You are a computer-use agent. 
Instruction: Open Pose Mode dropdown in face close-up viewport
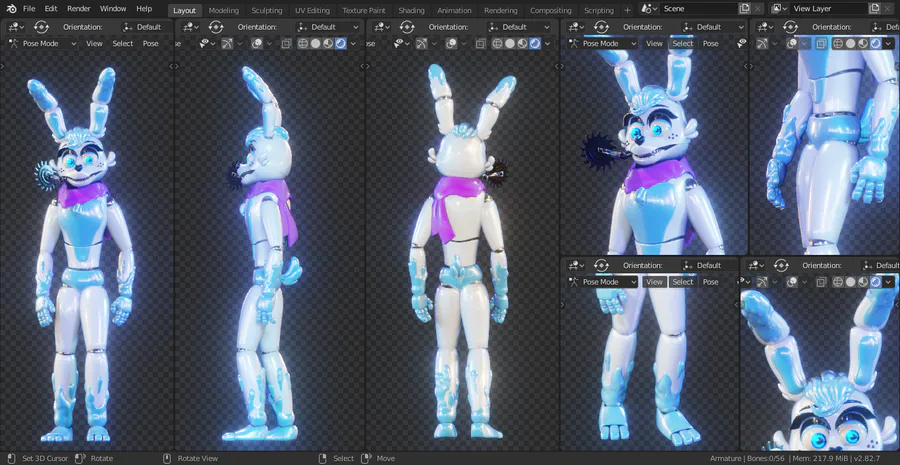click(603, 44)
